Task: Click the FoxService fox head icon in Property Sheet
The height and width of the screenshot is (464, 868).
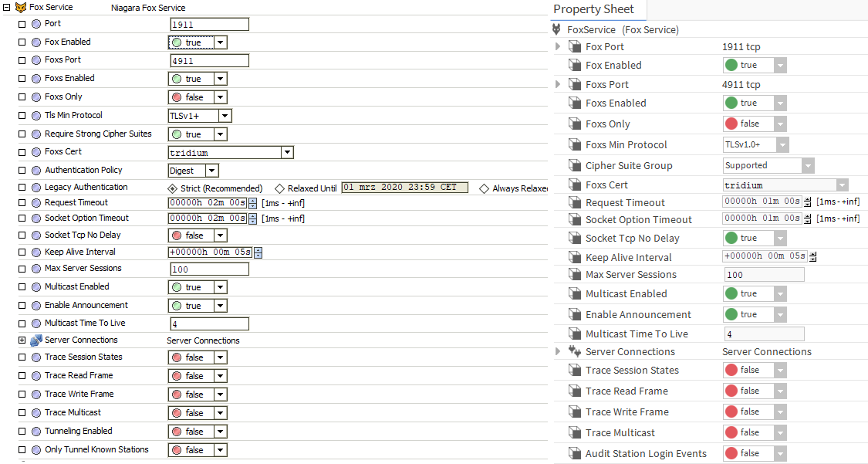Action: (556, 29)
